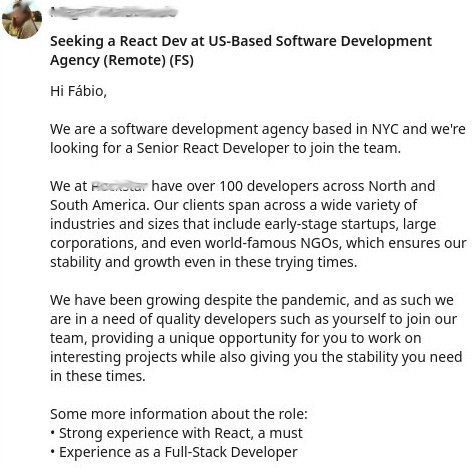475x469 pixels.
Task: Click the word "NYC" in first paragraph
Action: (385, 129)
